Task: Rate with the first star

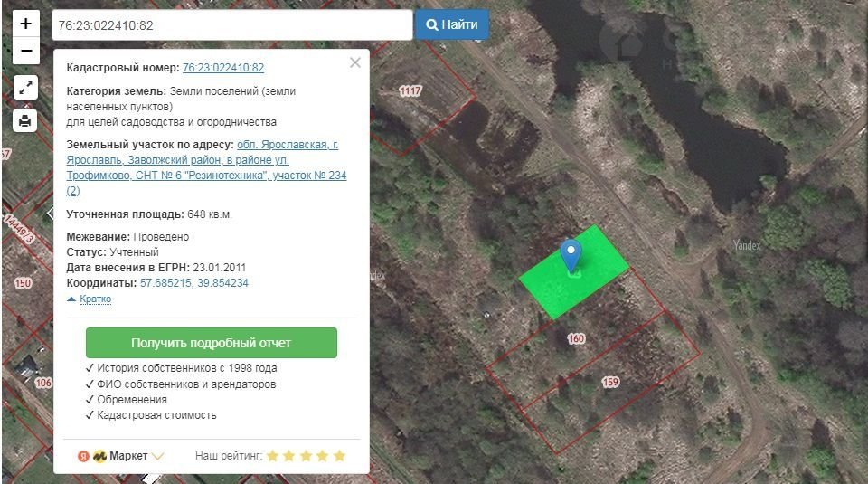Action: click(273, 456)
